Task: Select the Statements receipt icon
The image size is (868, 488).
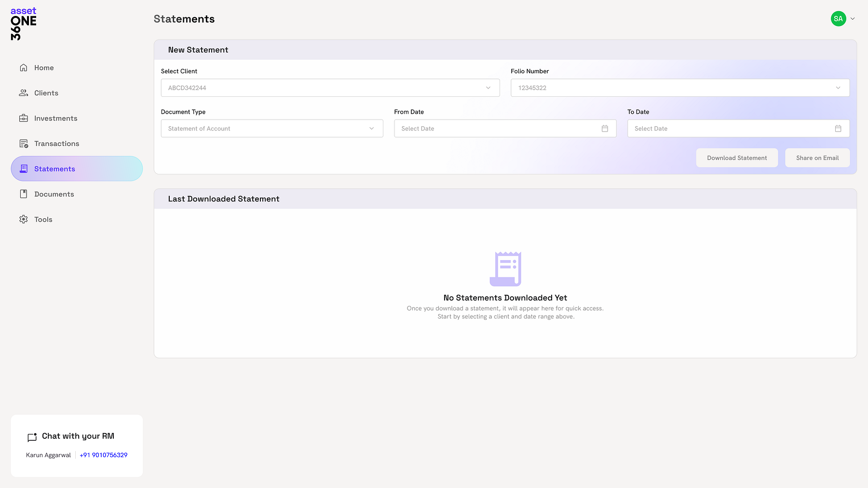Action: (23, 168)
